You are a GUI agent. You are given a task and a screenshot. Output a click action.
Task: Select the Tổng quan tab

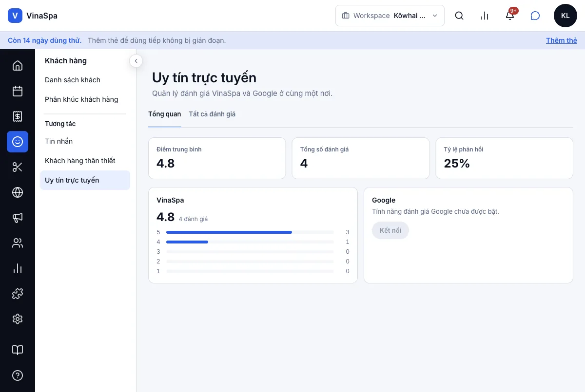click(165, 114)
